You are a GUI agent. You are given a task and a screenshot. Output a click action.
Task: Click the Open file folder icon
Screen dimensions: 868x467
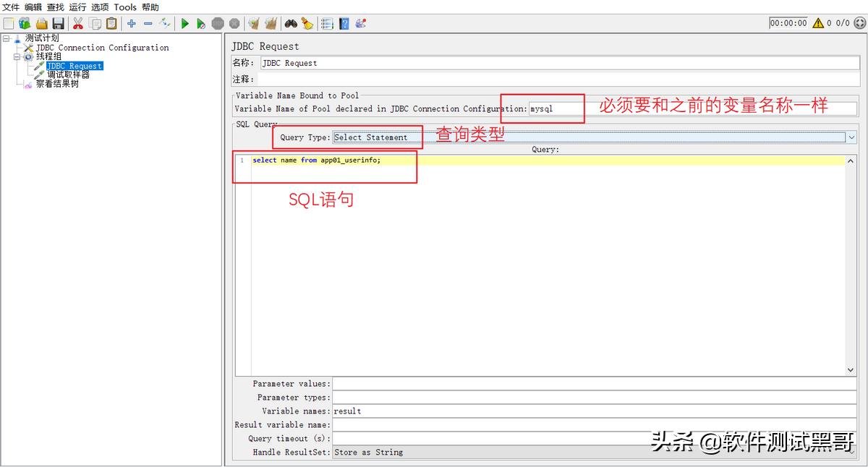click(x=42, y=23)
